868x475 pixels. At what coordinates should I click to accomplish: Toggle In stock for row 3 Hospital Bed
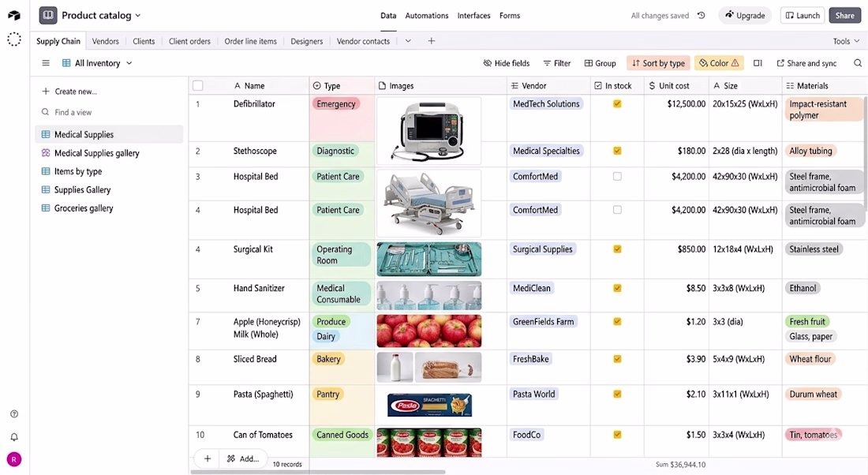click(617, 177)
